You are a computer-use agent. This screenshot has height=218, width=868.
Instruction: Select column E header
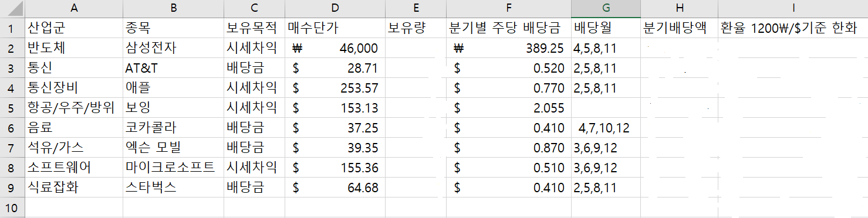coord(416,8)
